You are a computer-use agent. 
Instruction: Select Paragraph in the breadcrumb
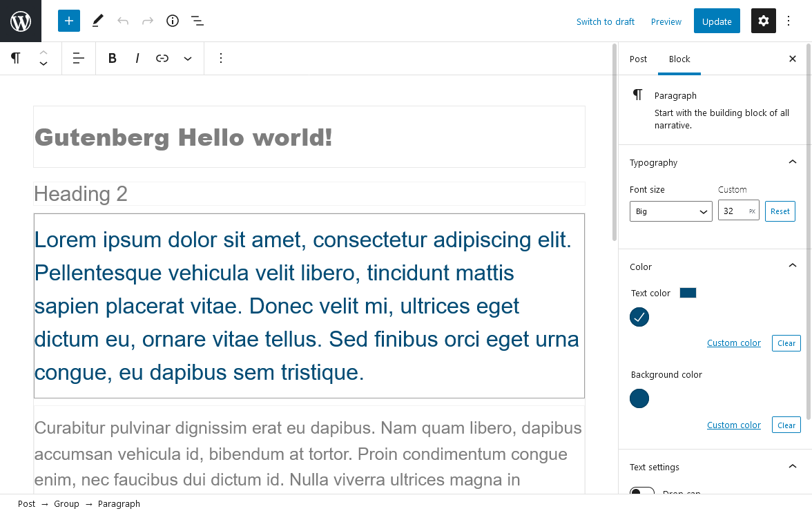(119, 504)
